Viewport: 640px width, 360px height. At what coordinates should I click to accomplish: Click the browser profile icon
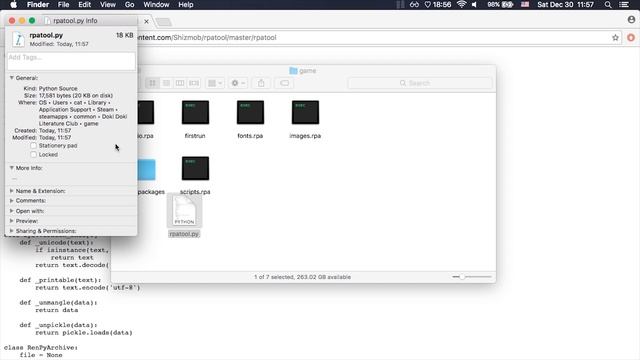click(x=631, y=20)
